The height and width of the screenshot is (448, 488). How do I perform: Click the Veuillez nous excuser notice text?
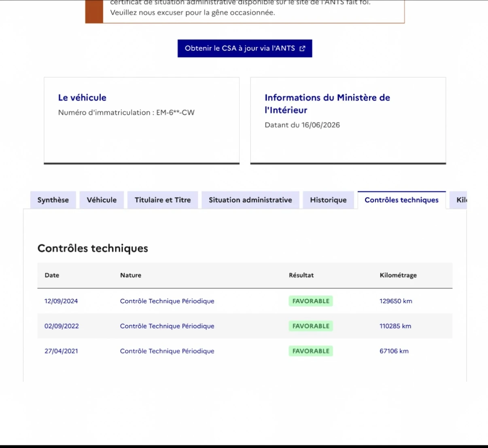[193, 13]
